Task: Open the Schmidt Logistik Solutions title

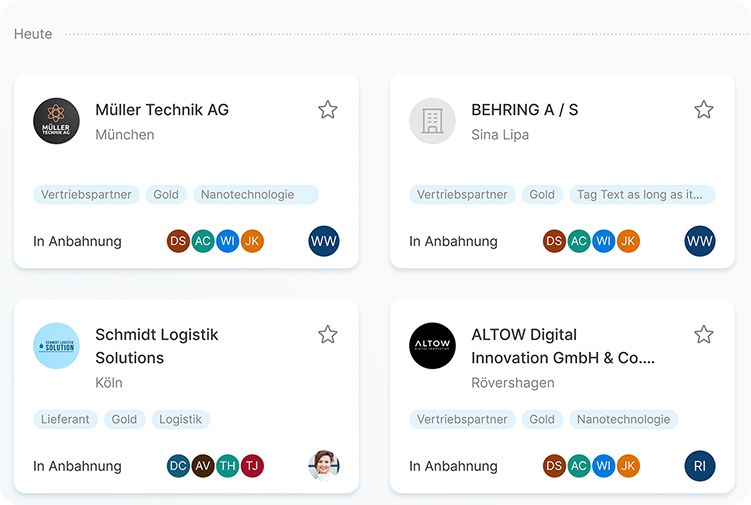Action: pyautogui.click(x=157, y=346)
